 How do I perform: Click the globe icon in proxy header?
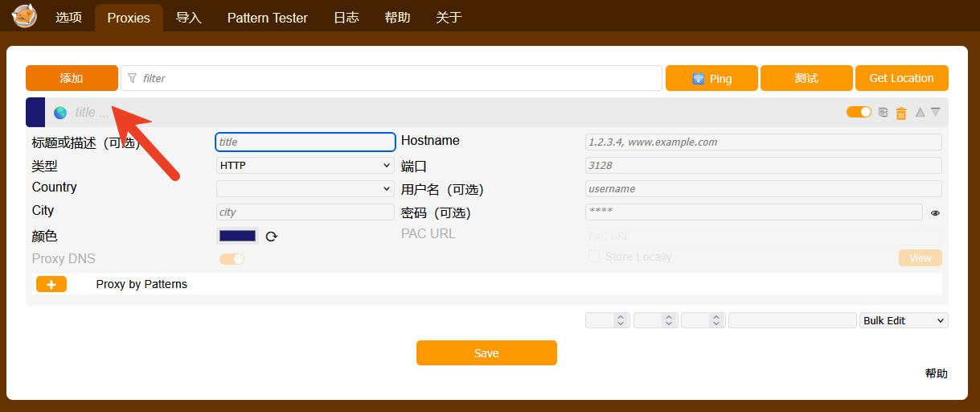click(x=60, y=113)
